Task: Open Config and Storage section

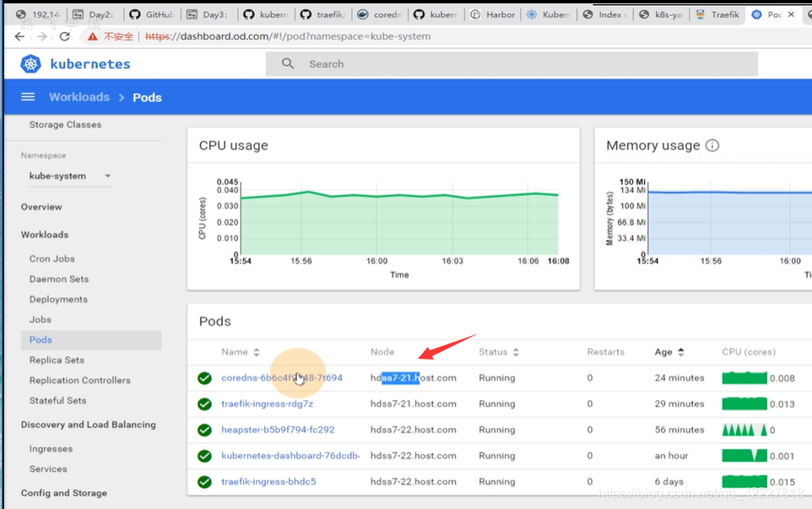Action: click(63, 493)
